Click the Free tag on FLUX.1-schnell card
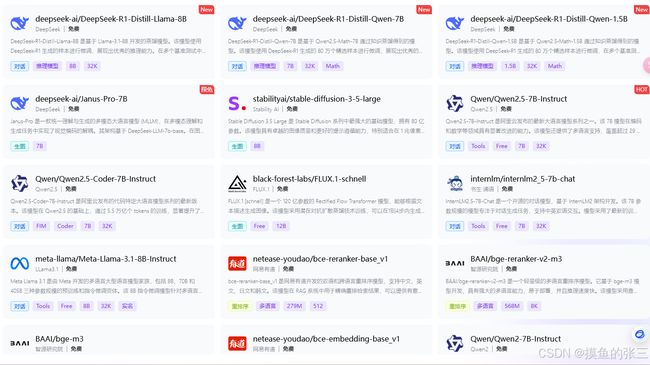Image resolution: width=650 pixels, height=365 pixels. click(x=260, y=226)
